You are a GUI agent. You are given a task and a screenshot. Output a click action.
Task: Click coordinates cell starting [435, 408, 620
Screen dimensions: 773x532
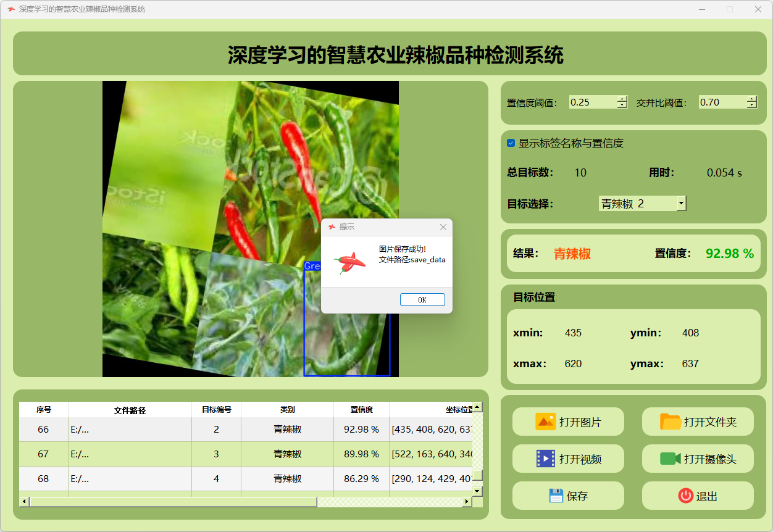coord(431,429)
